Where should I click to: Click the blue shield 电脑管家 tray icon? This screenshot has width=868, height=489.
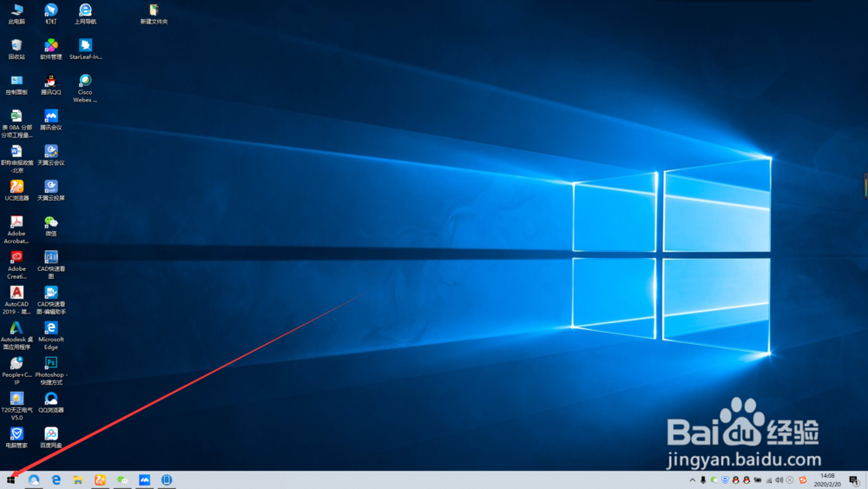(725, 480)
